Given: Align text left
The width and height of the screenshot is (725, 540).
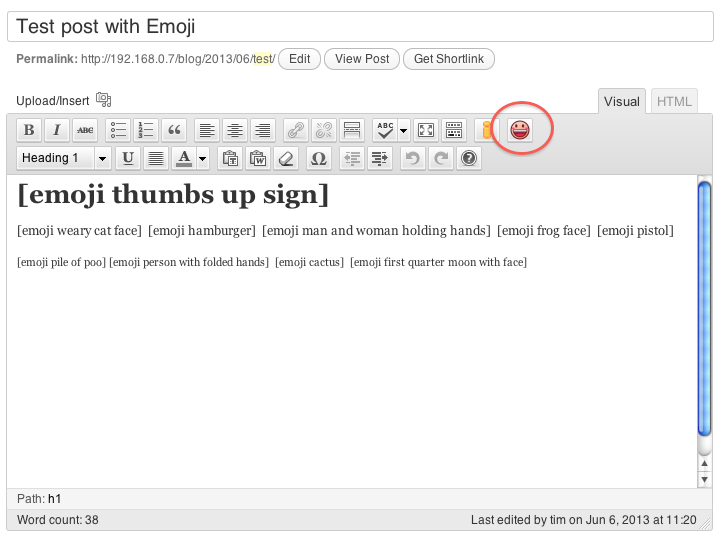Looking at the screenshot, I should pos(207,130).
